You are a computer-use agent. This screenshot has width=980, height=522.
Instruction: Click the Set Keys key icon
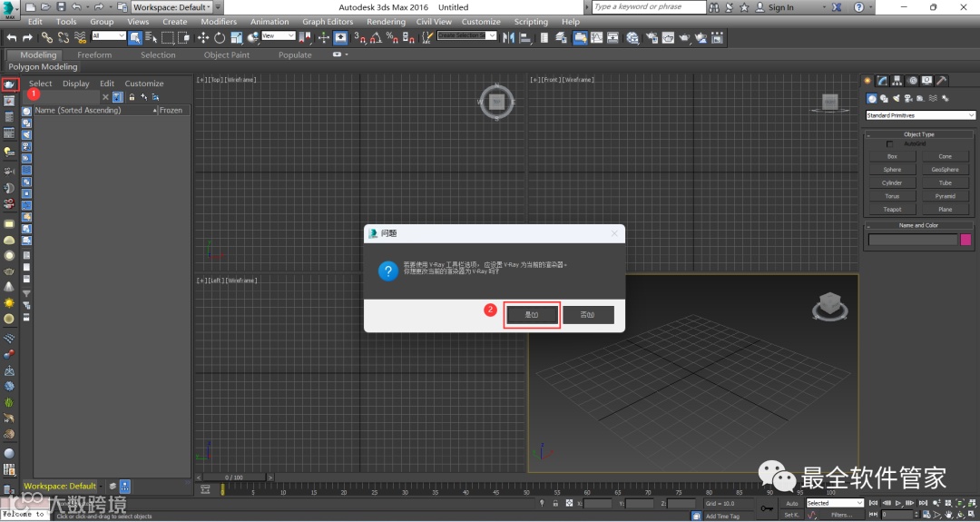click(x=767, y=508)
